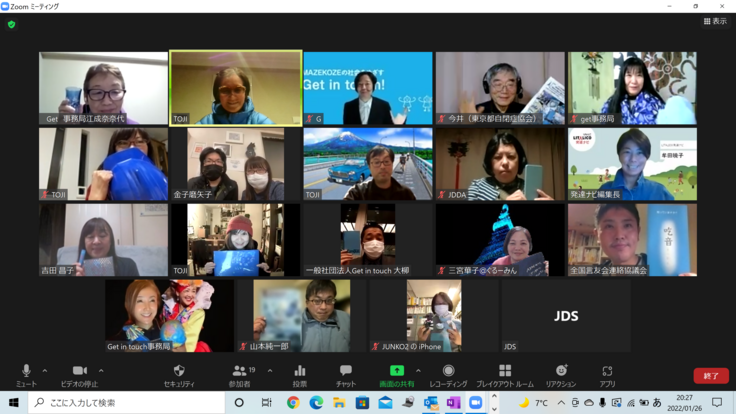This screenshot has height=414, width=736.
Task: Start recording with the record icon
Action: point(448,371)
